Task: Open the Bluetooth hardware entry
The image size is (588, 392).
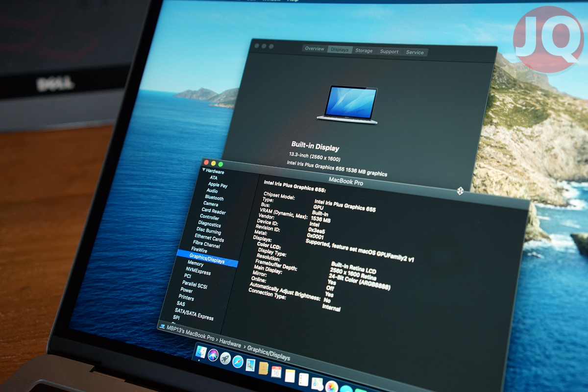Action: point(214,198)
